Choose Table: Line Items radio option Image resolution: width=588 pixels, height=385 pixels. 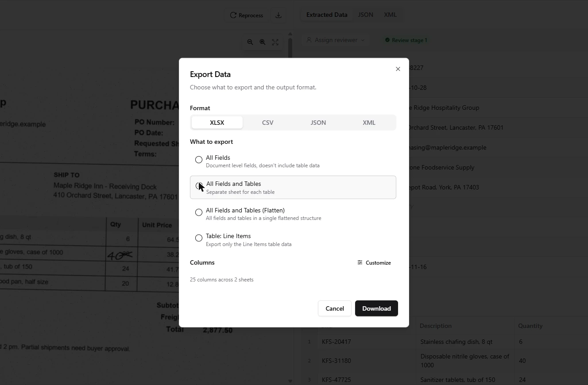[x=199, y=238]
